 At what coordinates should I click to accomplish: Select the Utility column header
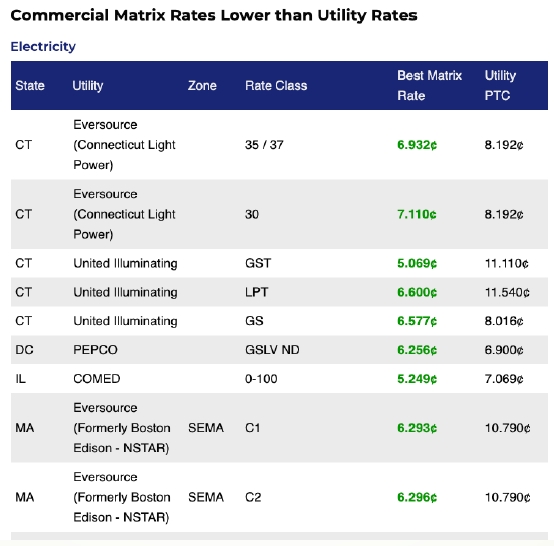pos(88,86)
